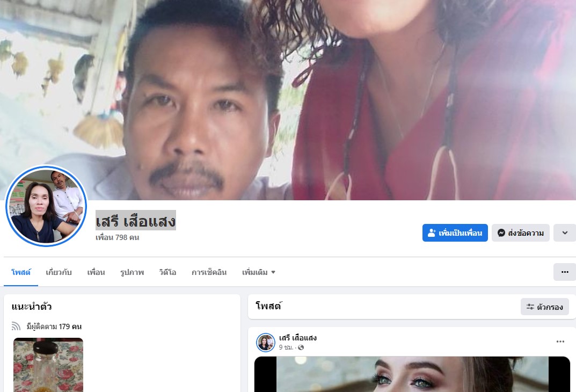Select the วิดีโอ tab

(167, 272)
